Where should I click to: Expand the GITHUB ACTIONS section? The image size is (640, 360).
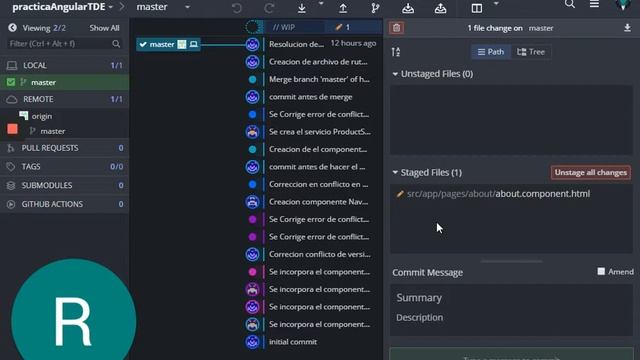pos(64,204)
